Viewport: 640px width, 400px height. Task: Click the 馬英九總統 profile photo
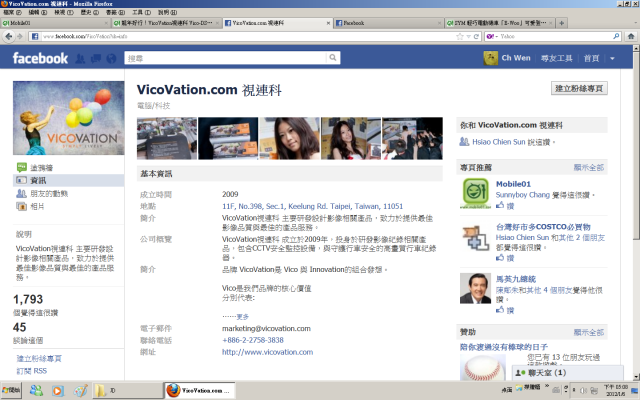476,289
